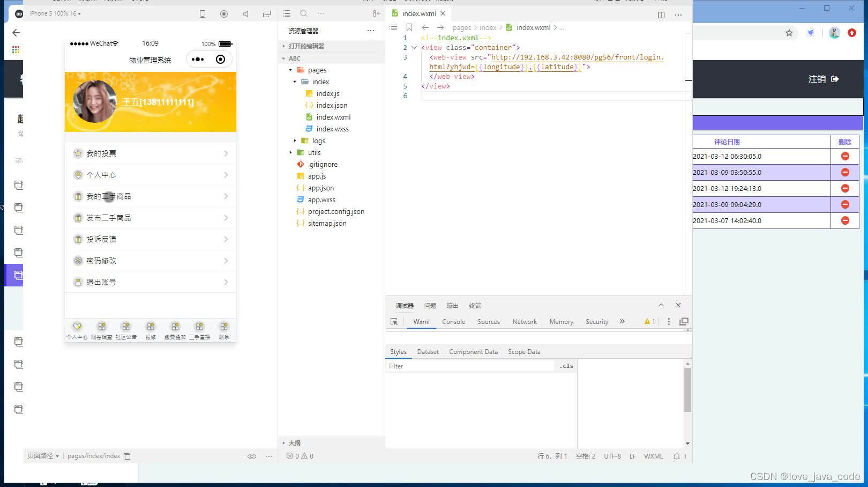Open the explorer file list icon

[287, 13]
